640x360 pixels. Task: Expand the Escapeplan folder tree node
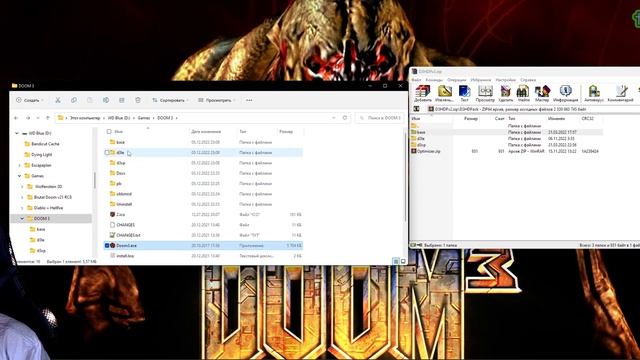coord(20,165)
